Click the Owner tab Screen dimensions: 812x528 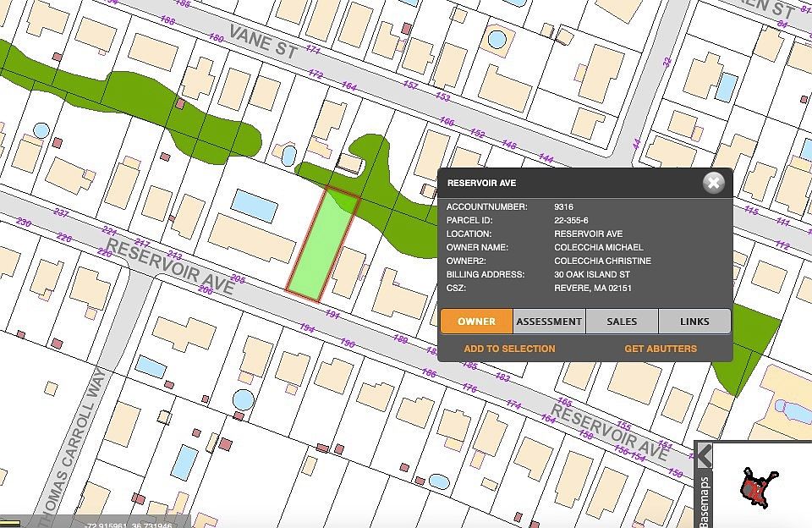tap(476, 322)
